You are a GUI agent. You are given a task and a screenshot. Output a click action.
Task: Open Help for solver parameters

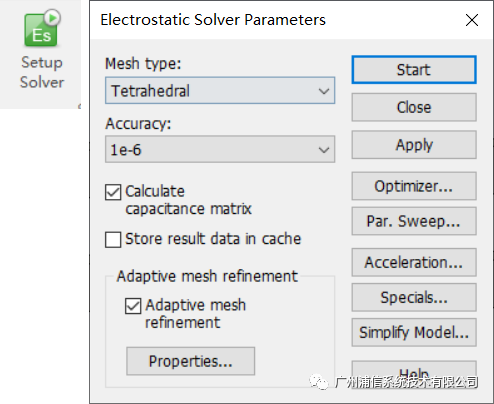(414, 373)
